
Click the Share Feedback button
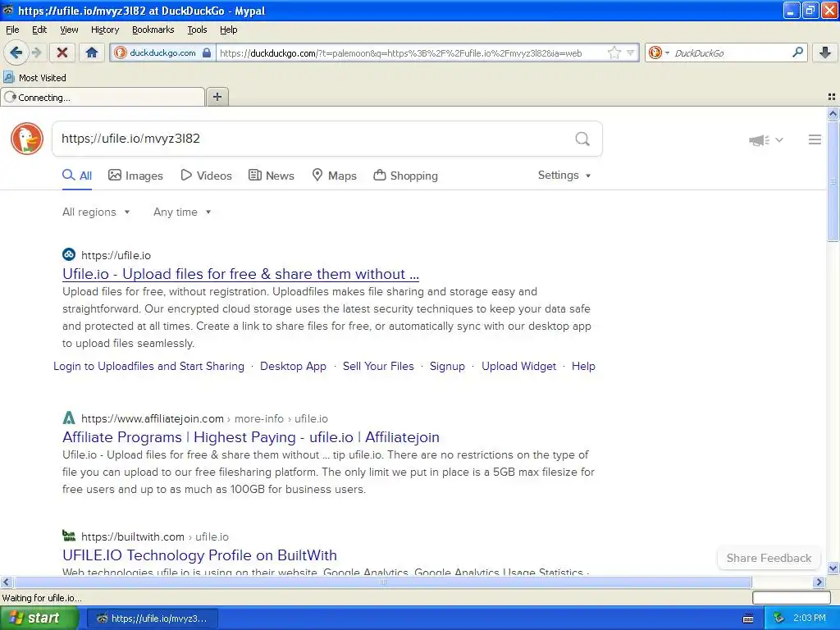pyautogui.click(x=769, y=558)
